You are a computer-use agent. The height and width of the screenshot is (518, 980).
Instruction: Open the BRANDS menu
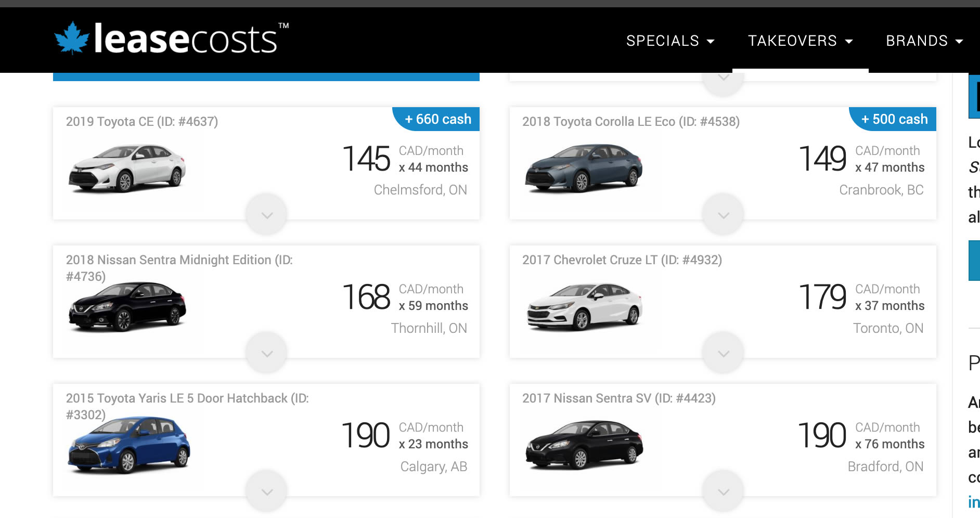924,41
